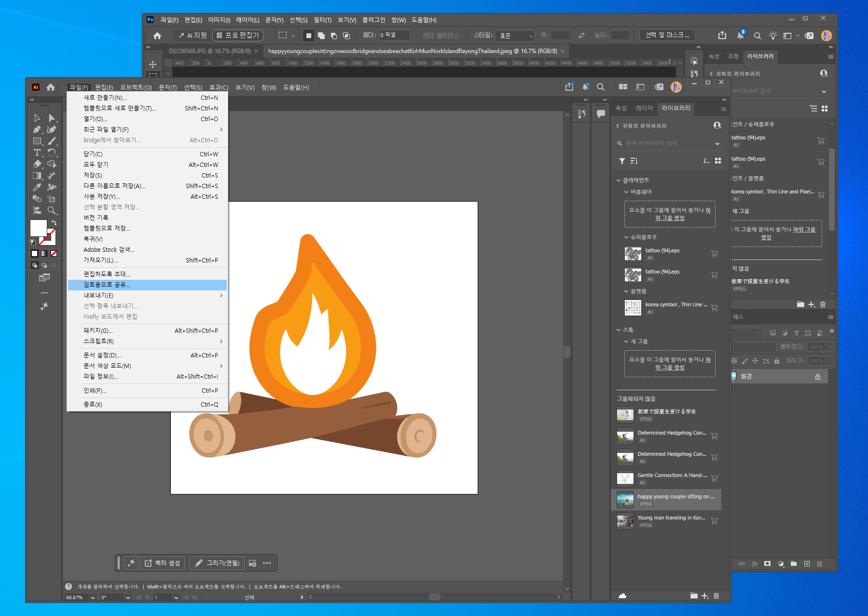Set paint mode to Gradient

[44, 253]
